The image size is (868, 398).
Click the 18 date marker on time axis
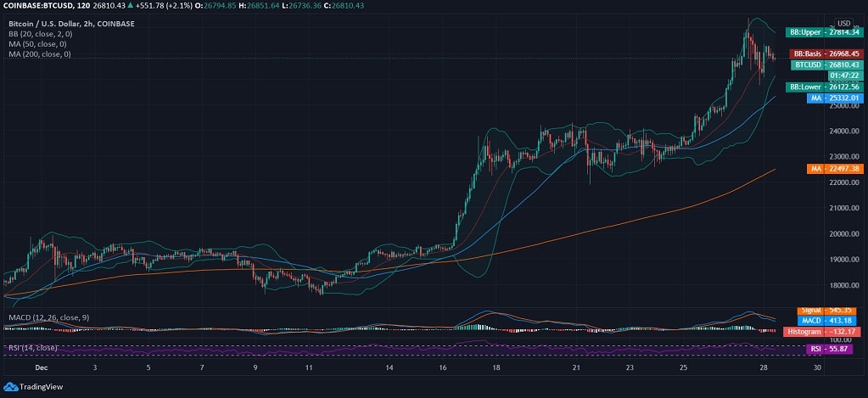[x=496, y=369]
